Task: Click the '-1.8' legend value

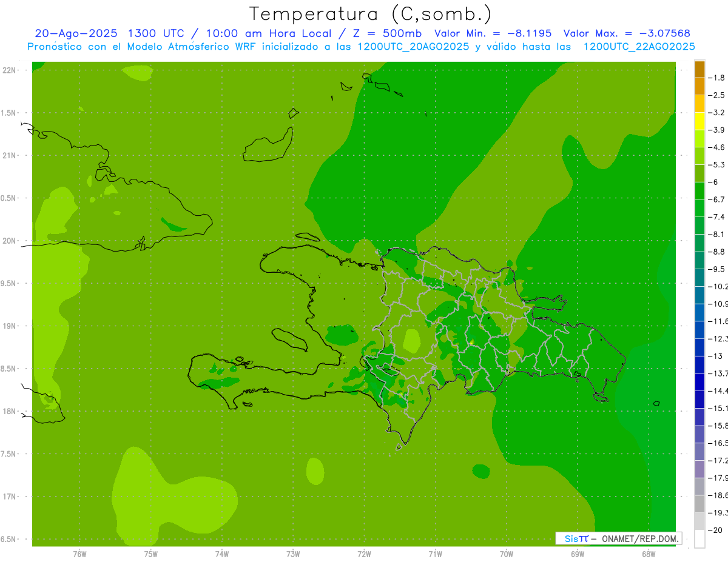Action: point(716,78)
